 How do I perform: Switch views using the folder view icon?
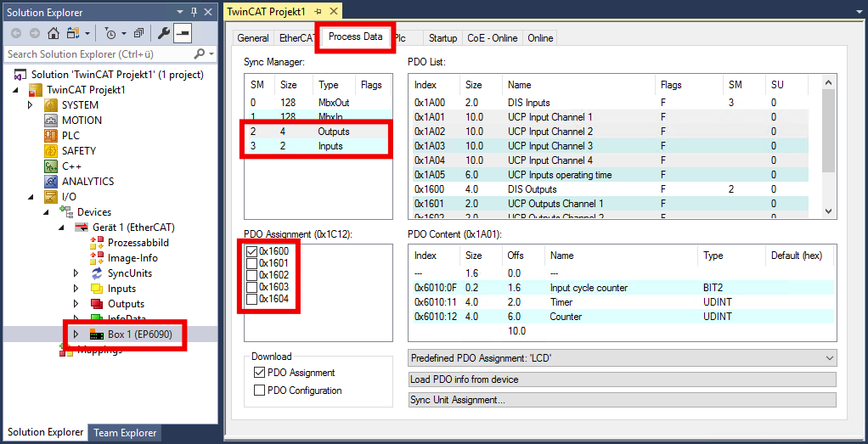(x=72, y=34)
